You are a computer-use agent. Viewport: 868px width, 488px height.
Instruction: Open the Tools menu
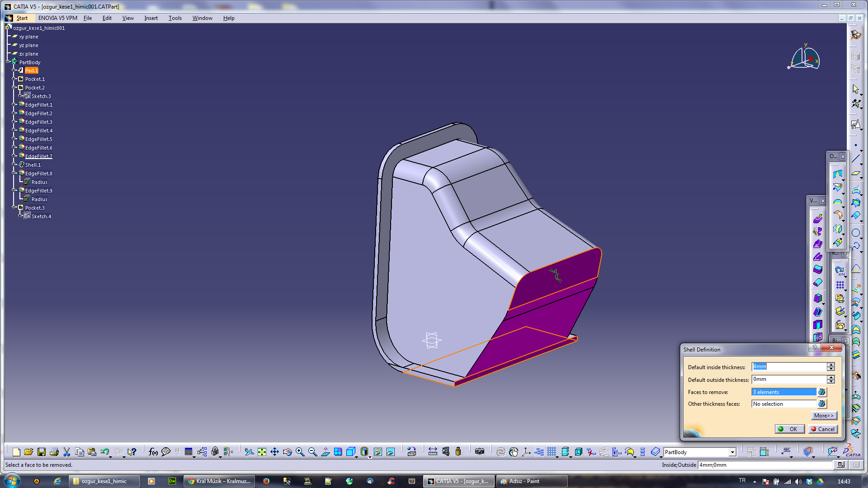click(175, 18)
